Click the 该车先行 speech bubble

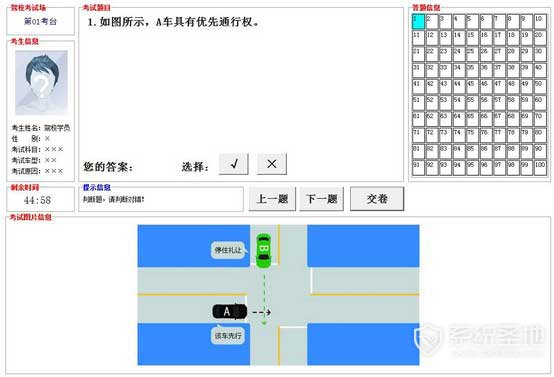tap(228, 335)
